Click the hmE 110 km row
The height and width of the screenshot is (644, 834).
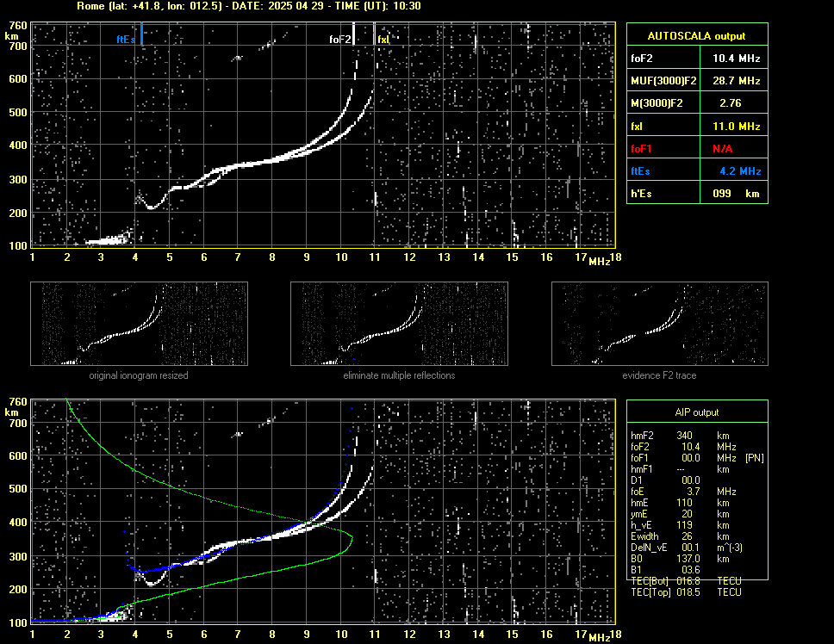pyautogui.click(x=679, y=503)
